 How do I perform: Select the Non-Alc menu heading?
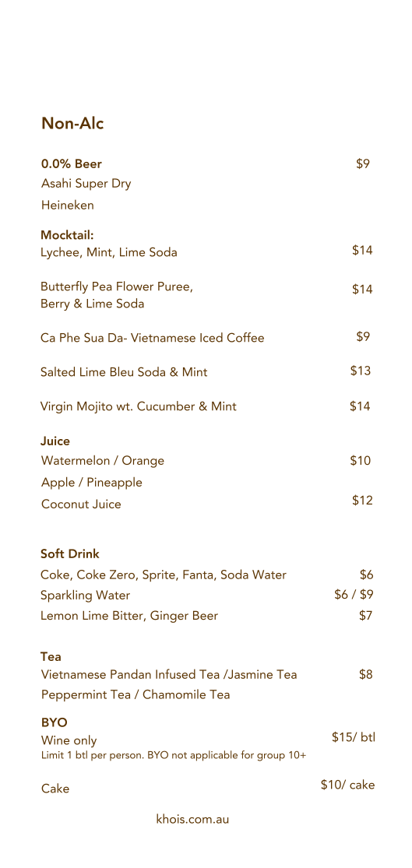click(72, 124)
